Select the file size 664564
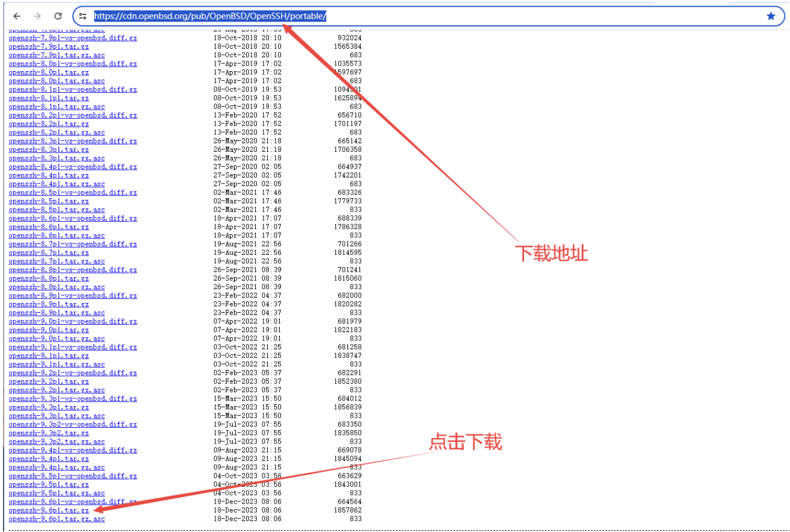Viewport: 790px width, 532px height. 350,502
